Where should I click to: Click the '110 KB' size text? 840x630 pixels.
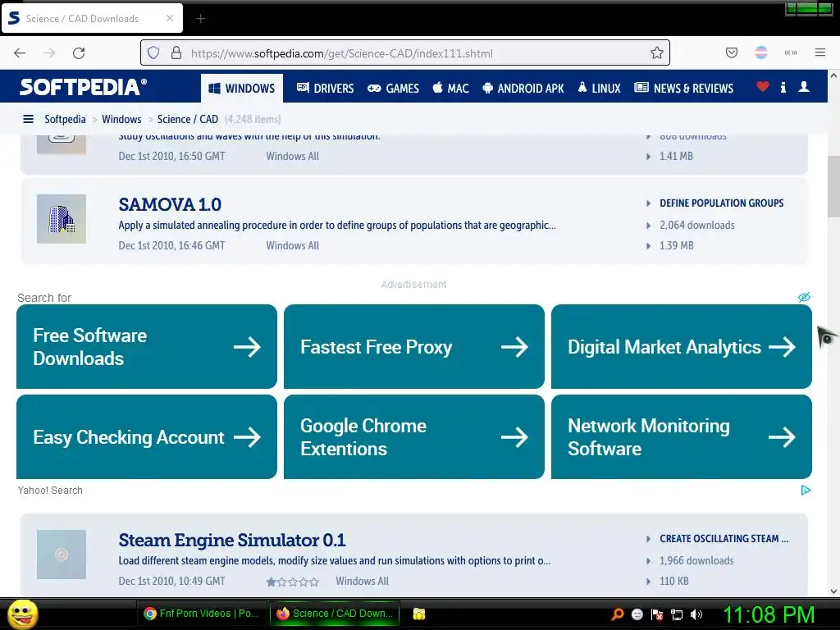pos(674,581)
